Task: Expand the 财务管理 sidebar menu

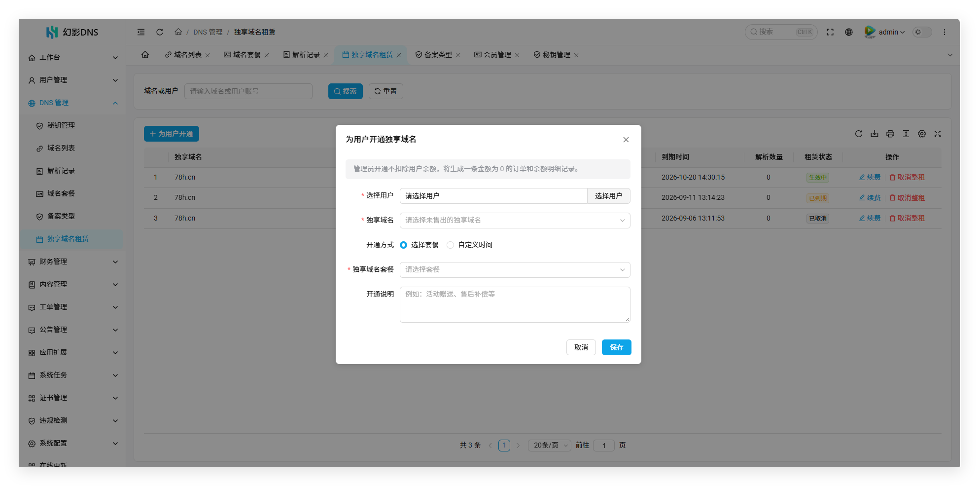Action: tap(73, 262)
